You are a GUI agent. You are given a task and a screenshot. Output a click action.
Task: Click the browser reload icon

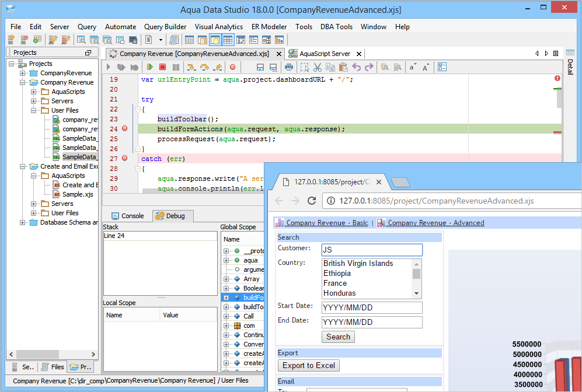pyautogui.click(x=312, y=201)
